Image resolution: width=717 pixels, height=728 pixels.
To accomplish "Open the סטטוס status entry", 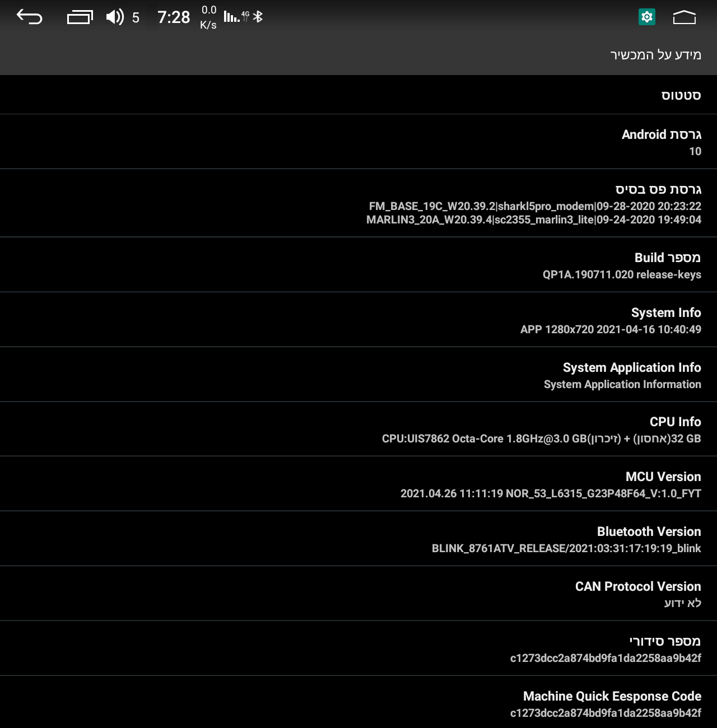I will coord(358,95).
